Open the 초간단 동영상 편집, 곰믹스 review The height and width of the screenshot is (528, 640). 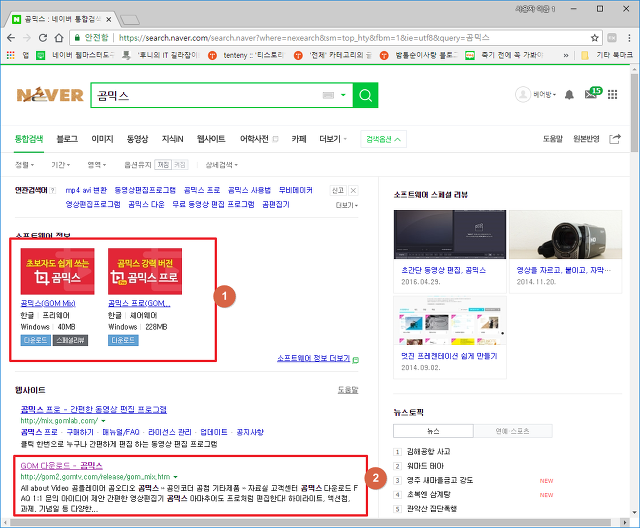[443, 270]
